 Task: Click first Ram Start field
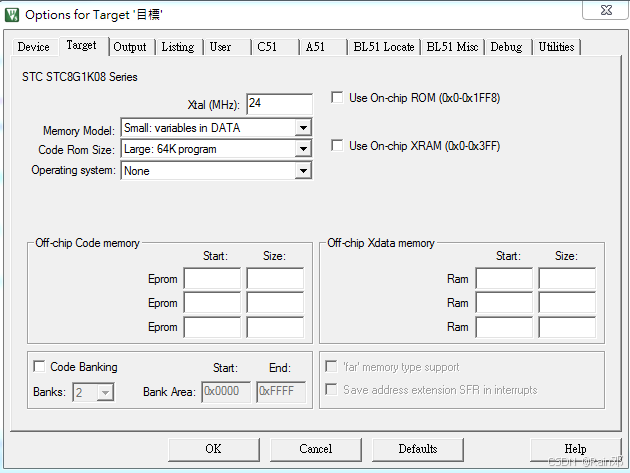(x=504, y=278)
